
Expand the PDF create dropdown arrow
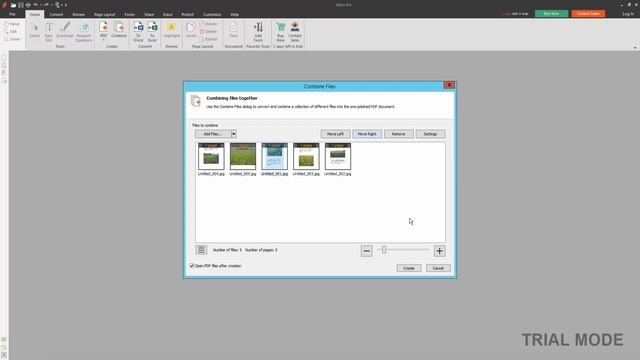(x=104, y=40)
